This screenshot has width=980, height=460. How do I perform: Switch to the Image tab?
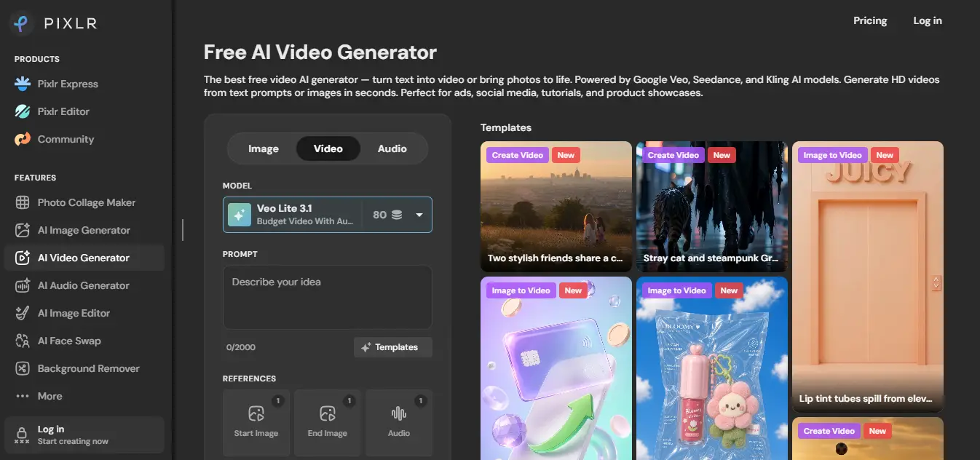[x=264, y=148]
